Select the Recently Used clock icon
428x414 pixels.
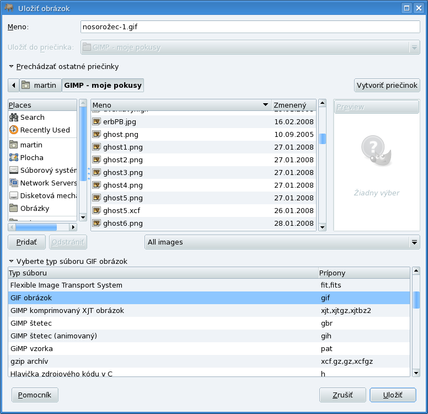(14, 130)
